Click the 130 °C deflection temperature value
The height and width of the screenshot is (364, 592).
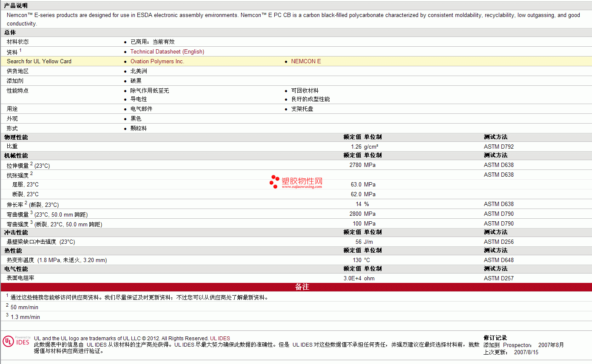361,260
